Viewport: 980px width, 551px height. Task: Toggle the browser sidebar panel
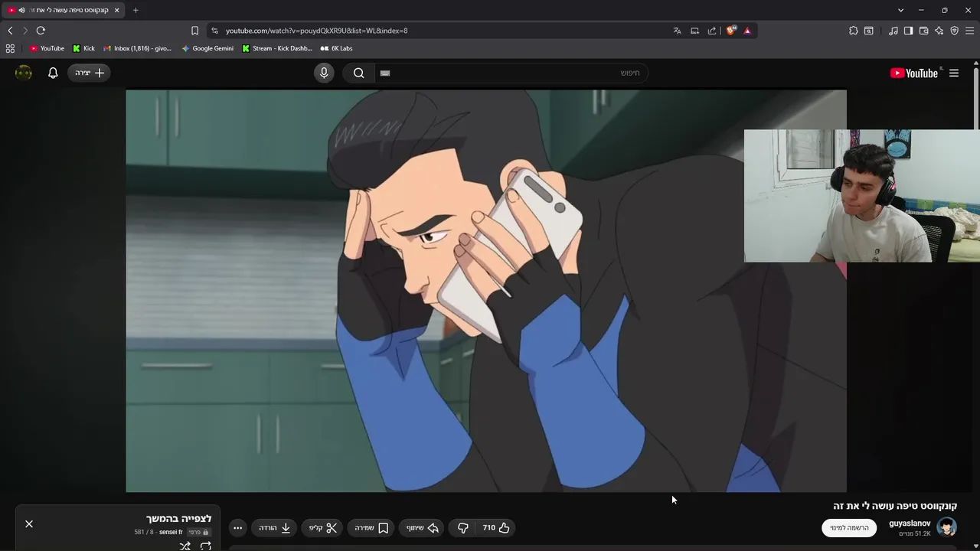point(908,31)
